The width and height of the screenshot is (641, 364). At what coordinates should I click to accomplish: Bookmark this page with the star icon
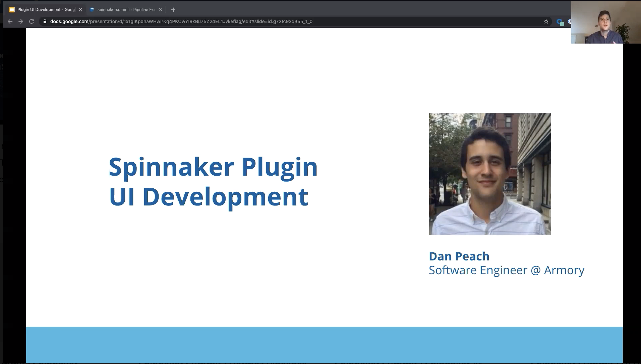[x=546, y=21]
